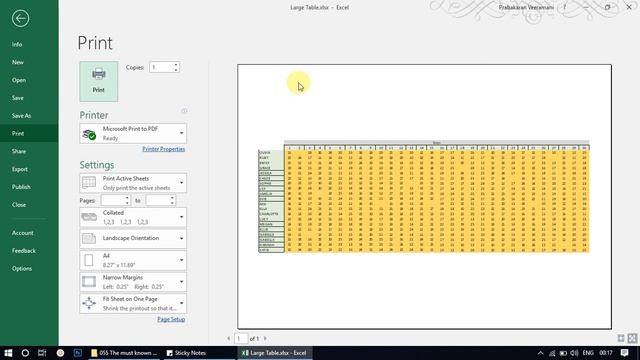Click the Pages to input field
The height and width of the screenshot is (360, 640).
158,200
